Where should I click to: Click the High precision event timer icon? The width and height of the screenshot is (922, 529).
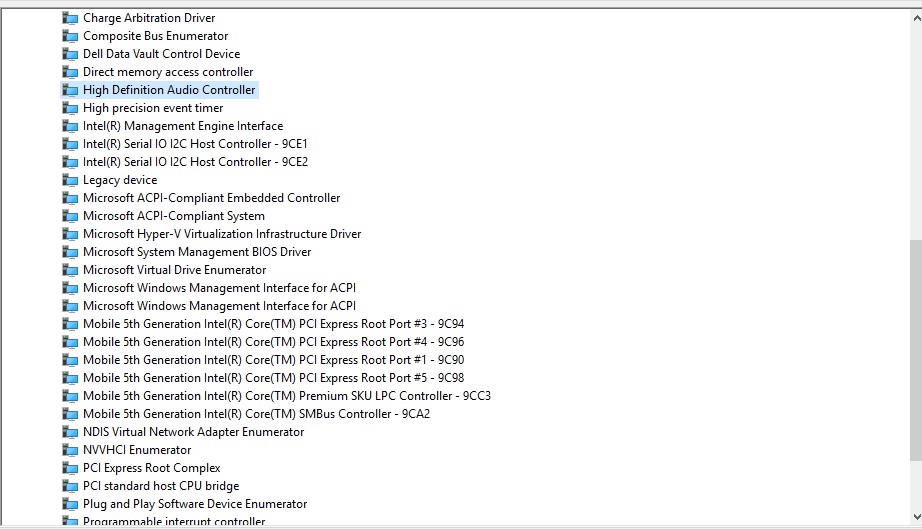click(x=70, y=108)
